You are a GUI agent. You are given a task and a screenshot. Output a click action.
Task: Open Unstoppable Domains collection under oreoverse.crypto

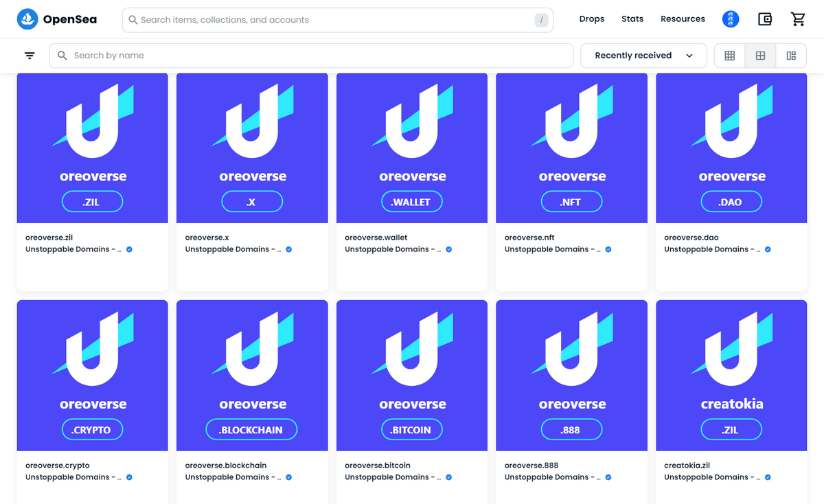pos(73,477)
